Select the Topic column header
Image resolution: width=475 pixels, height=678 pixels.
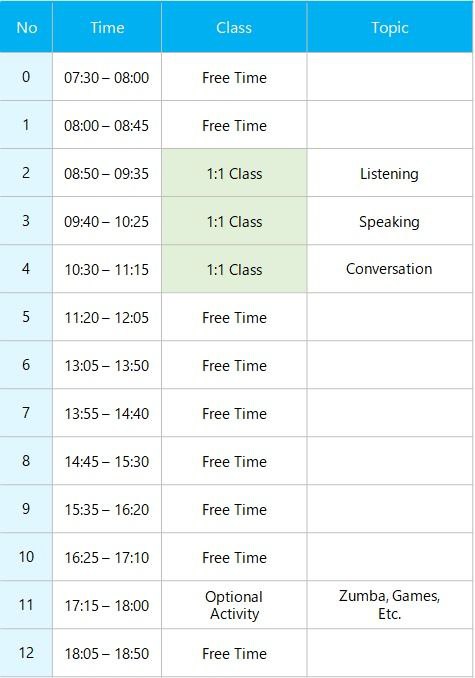pyautogui.click(x=389, y=27)
